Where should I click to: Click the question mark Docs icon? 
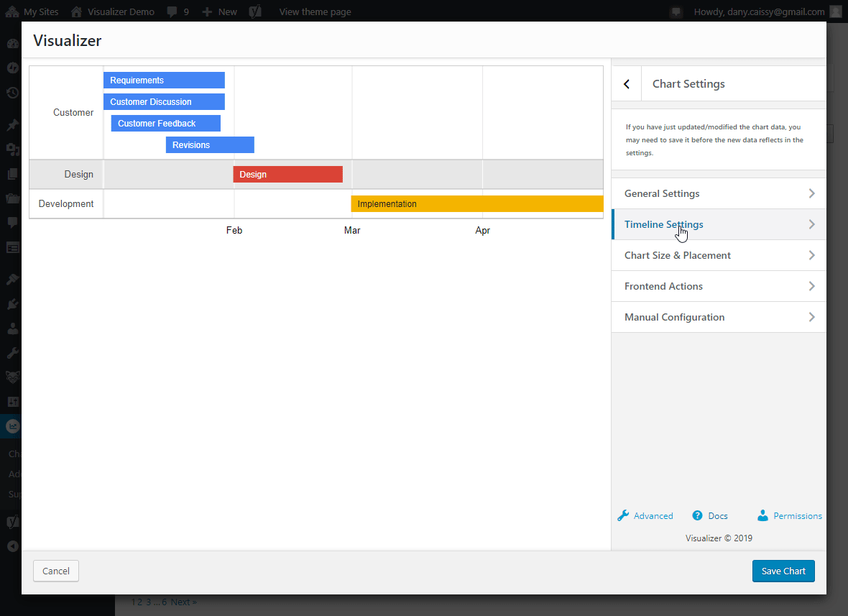click(697, 515)
